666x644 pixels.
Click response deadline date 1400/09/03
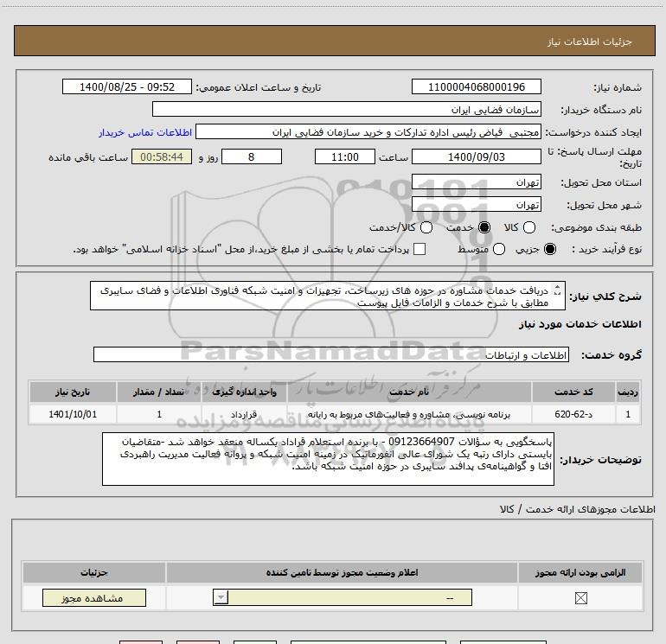click(476, 156)
